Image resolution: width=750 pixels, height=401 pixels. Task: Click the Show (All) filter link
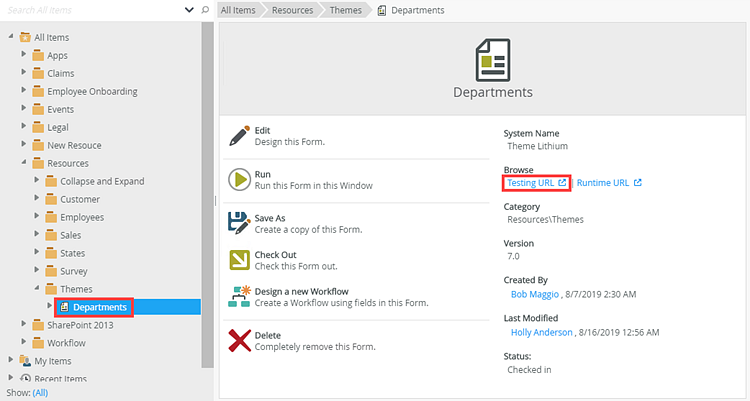[x=40, y=393]
